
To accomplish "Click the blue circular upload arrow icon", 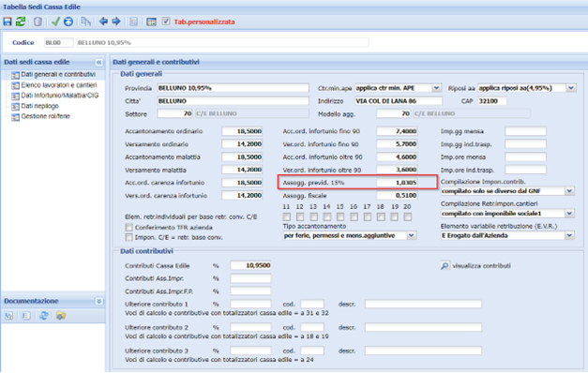I will point(68,22).
